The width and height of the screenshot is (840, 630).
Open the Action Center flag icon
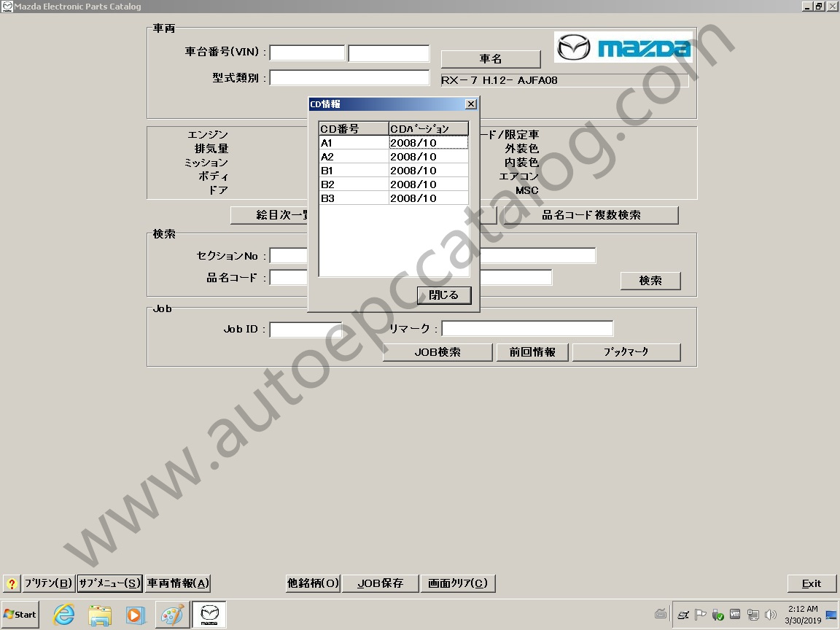[700, 615]
